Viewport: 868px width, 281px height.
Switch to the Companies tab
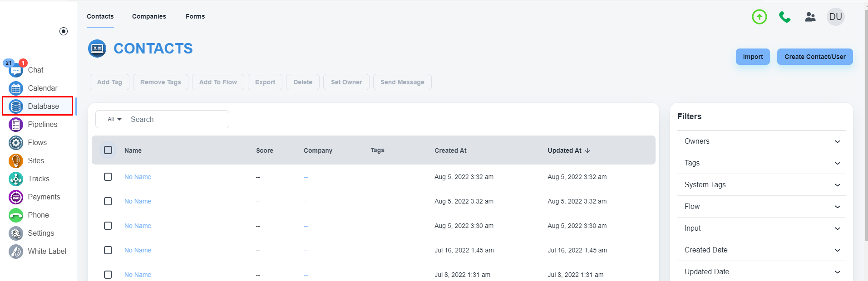pos(149,16)
